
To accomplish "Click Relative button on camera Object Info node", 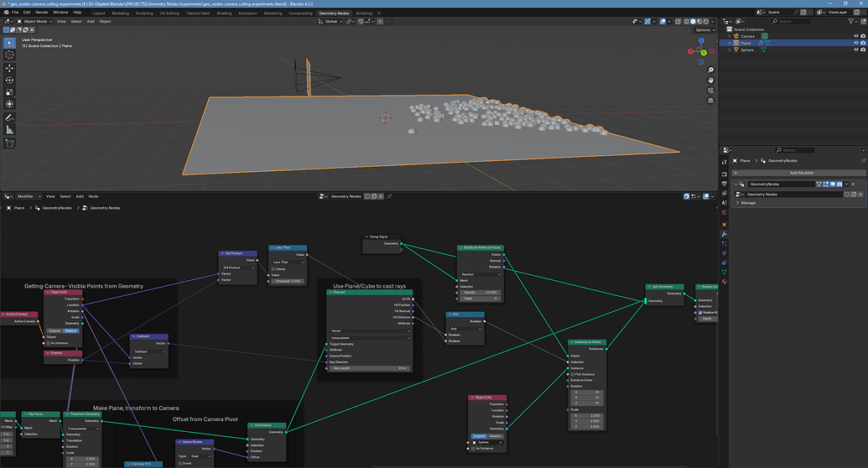I will (x=70, y=330).
